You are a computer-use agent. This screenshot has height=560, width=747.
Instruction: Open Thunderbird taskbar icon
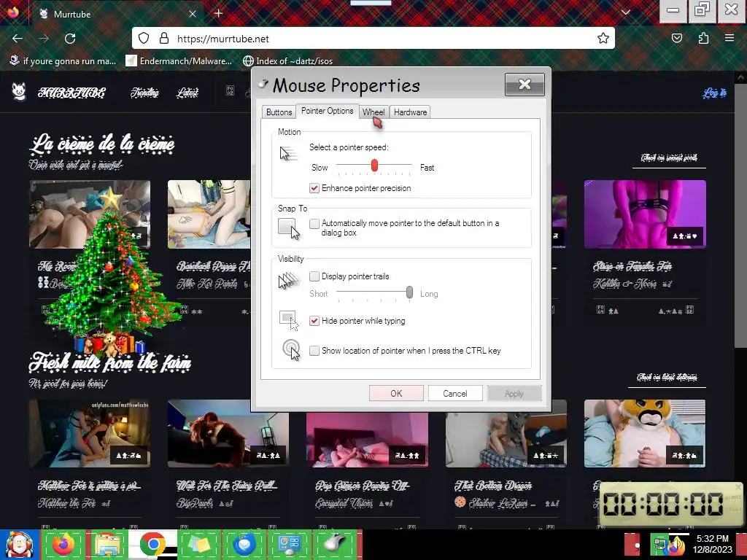tap(244, 545)
